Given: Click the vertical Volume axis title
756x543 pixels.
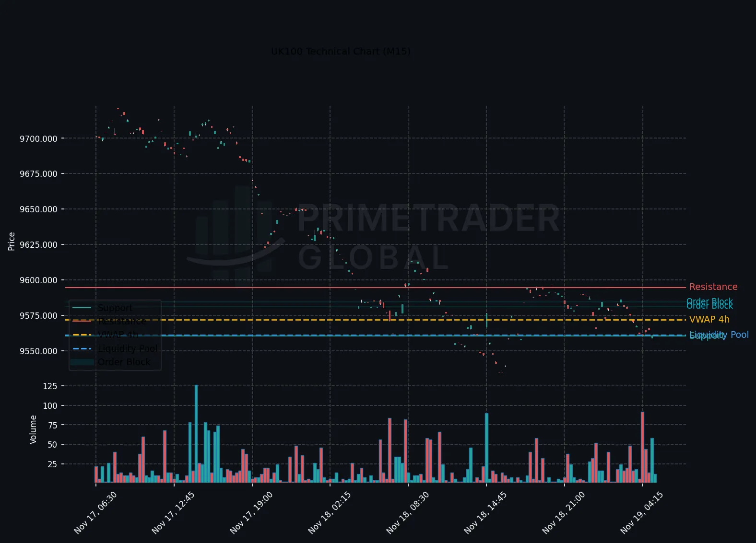Looking at the screenshot, I should pos(33,429).
